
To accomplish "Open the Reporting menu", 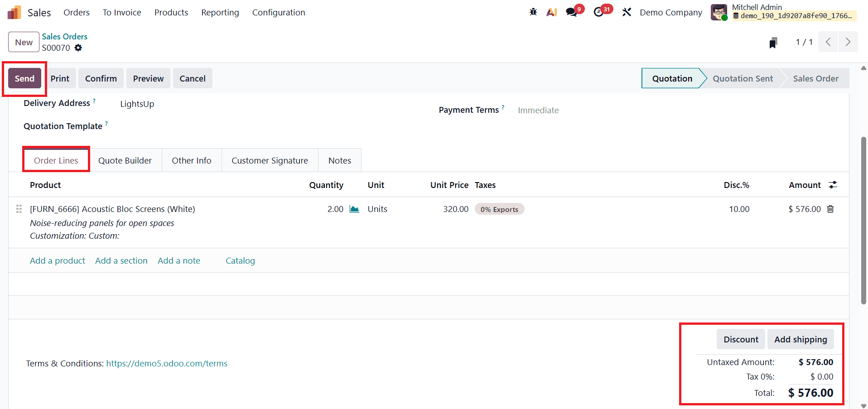I will 220,12.
